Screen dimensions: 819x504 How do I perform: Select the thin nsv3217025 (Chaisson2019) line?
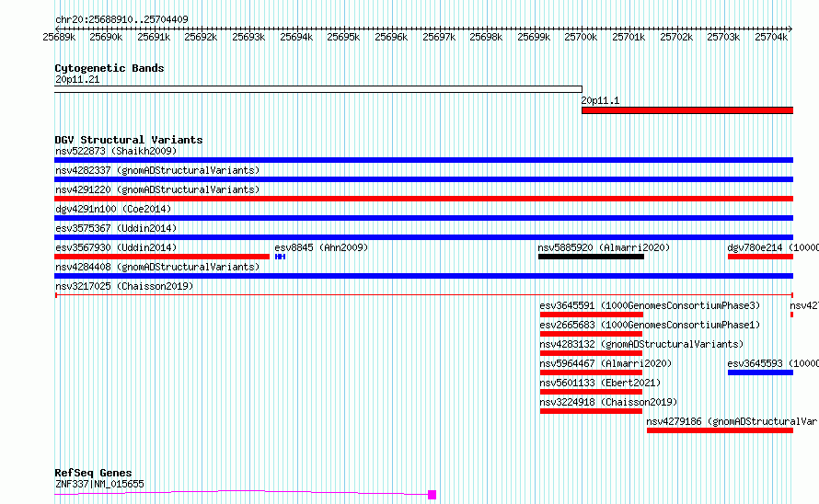(x=423, y=295)
